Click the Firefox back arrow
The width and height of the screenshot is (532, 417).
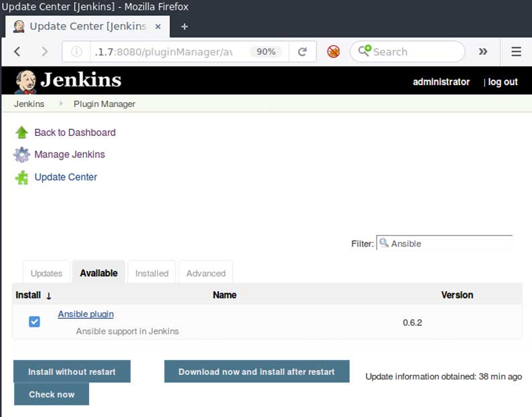coord(17,52)
